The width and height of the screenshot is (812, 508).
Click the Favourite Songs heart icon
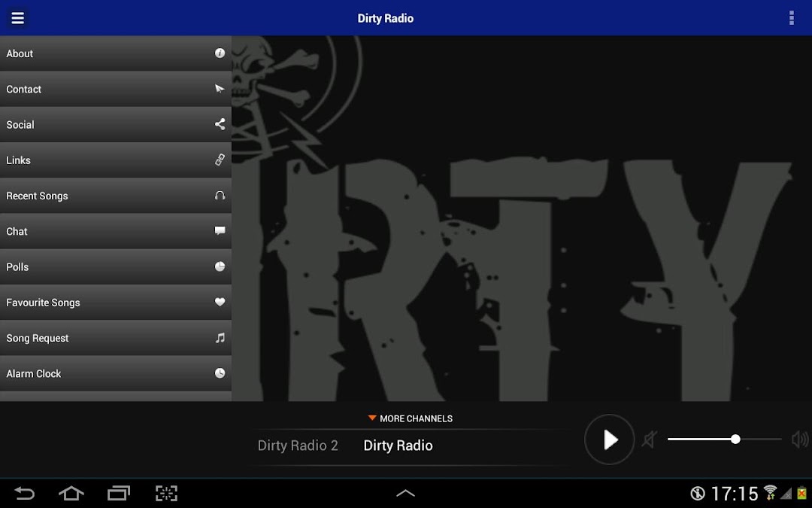(x=220, y=302)
